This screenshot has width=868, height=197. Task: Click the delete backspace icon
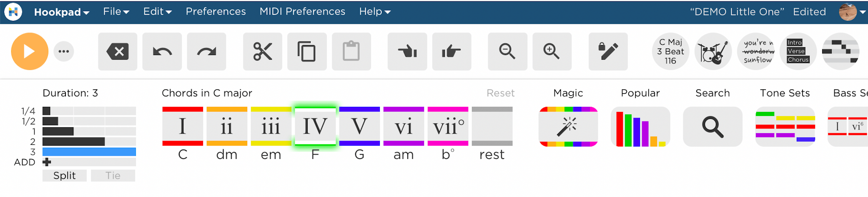point(118,52)
